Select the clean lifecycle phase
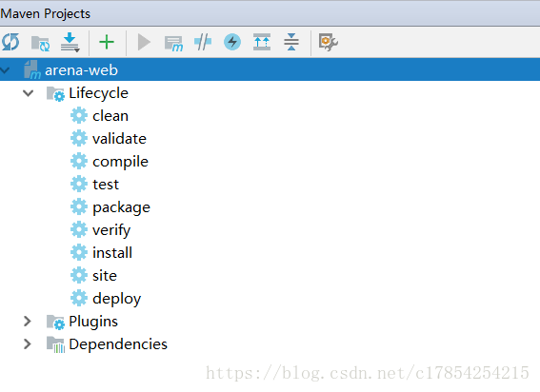Screen dimensions: 540x392 point(110,116)
